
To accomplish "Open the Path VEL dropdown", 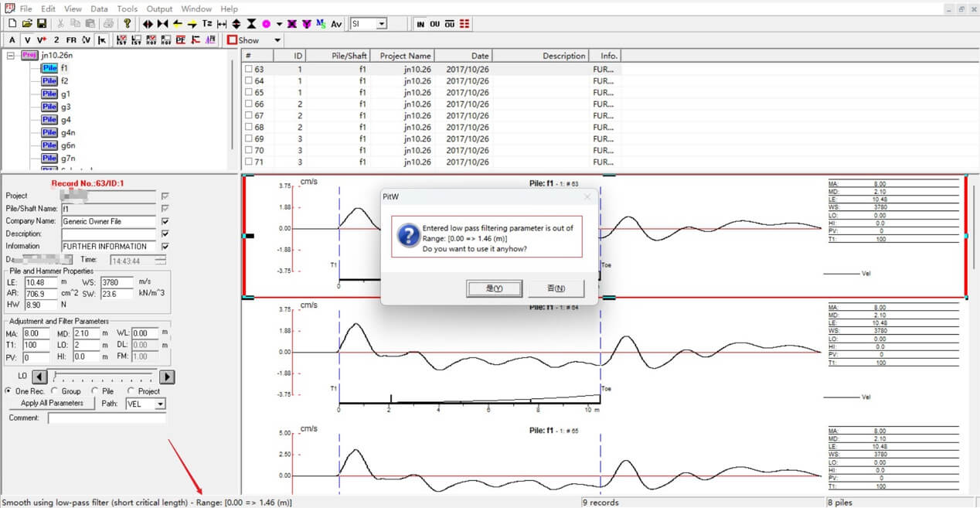I will pyautogui.click(x=145, y=404).
